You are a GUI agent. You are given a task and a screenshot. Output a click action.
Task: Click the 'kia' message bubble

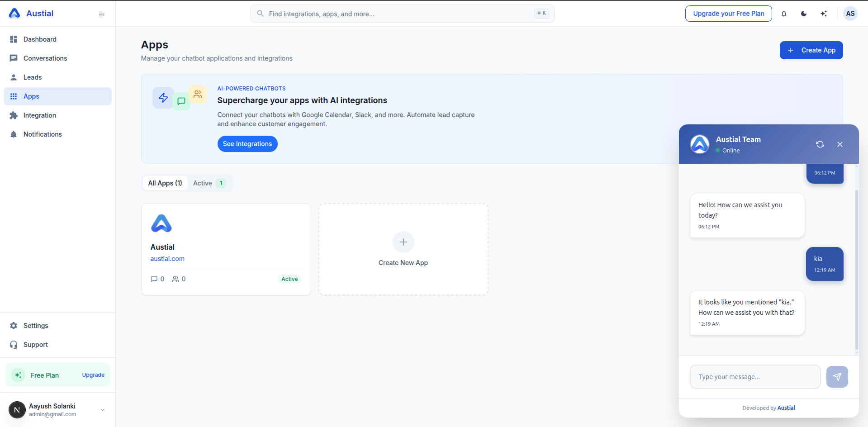825,264
